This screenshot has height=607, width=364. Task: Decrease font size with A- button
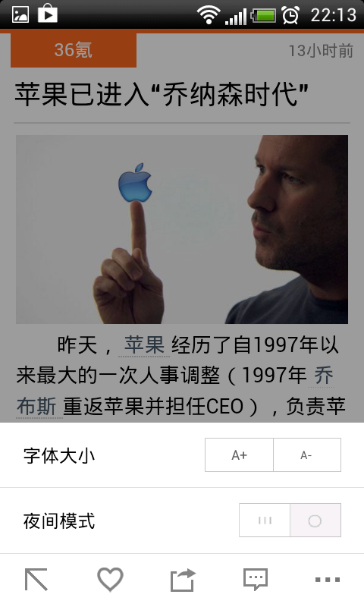[x=307, y=454]
